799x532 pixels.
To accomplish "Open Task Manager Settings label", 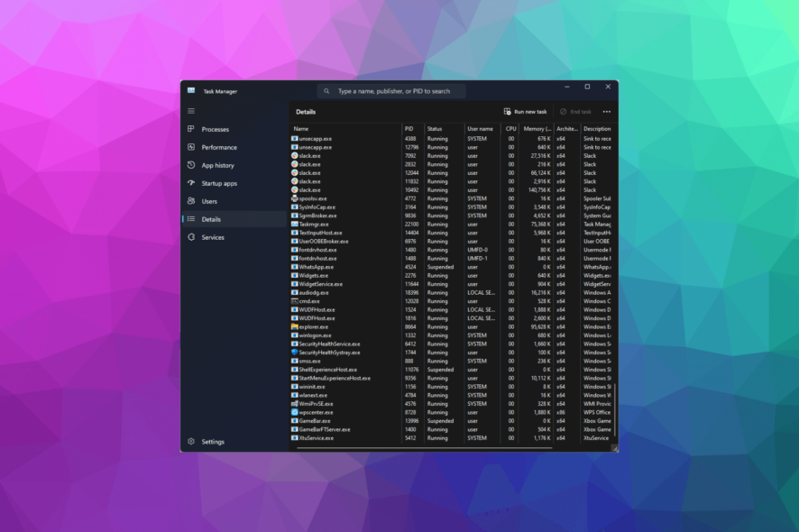I will [213, 442].
